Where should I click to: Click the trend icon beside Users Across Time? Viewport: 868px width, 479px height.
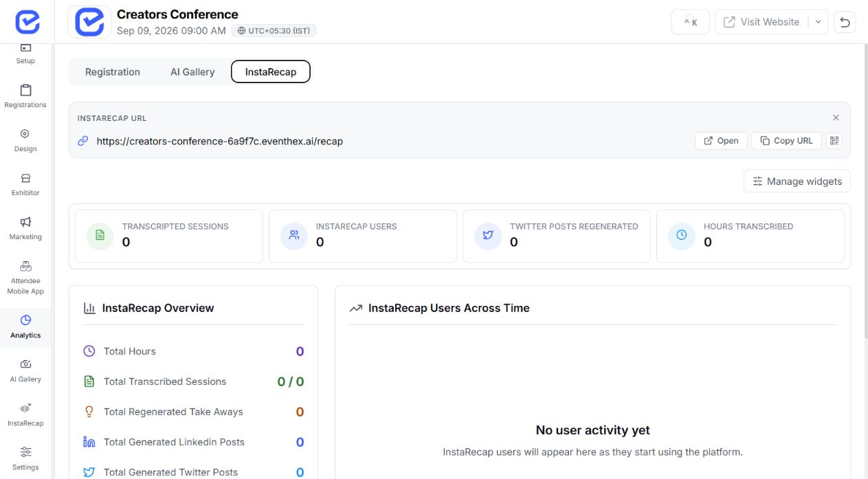pos(355,309)
